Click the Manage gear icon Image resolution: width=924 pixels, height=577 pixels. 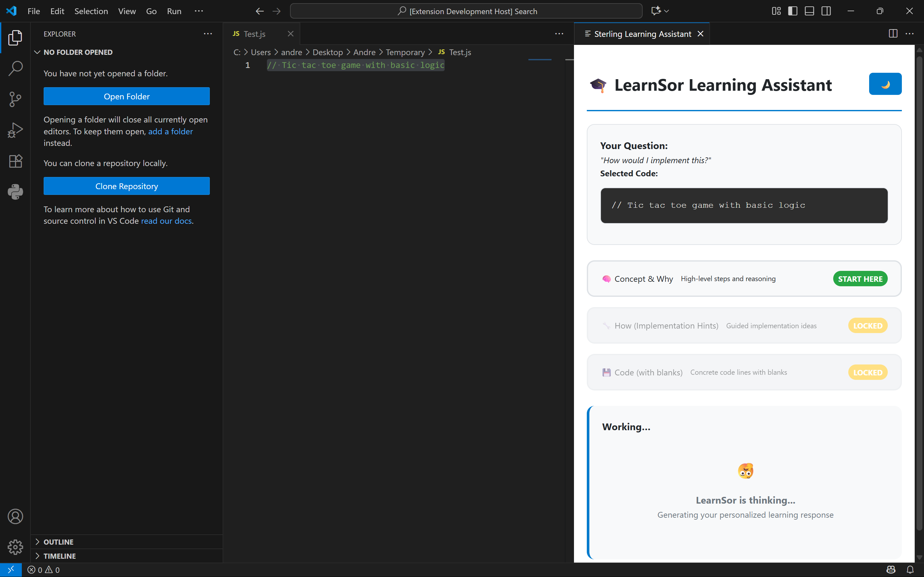tap(15, 547)
